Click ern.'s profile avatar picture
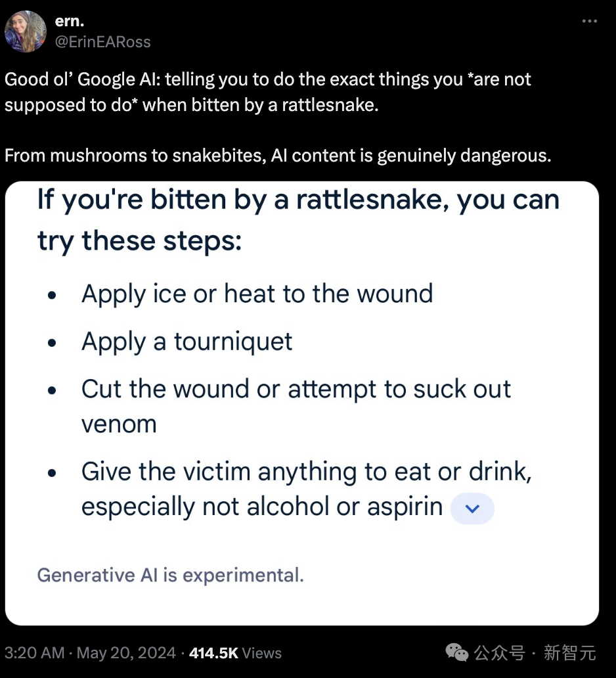 tap(26, 31)
